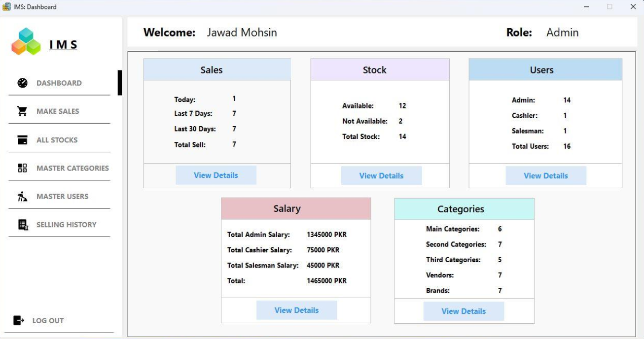The width and height of the screenshot is (644, 339).
Task: View Details of the Stock card
Action: coord(381,176)
